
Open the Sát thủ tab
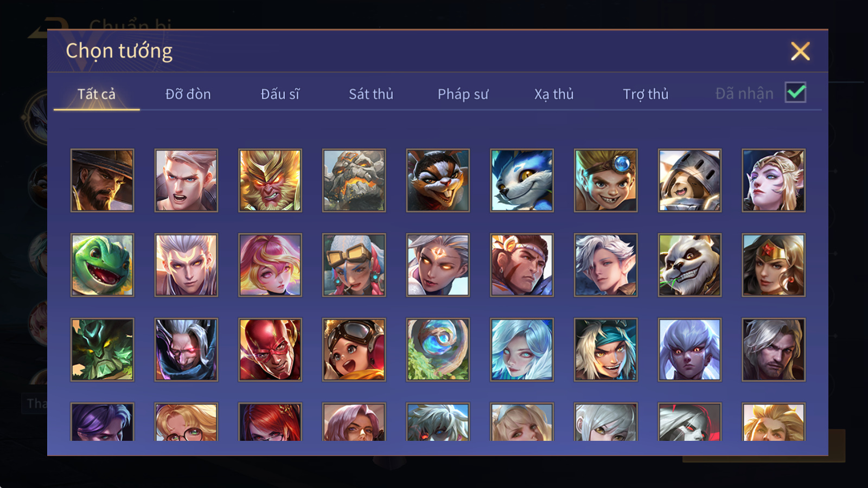[371, 94]
